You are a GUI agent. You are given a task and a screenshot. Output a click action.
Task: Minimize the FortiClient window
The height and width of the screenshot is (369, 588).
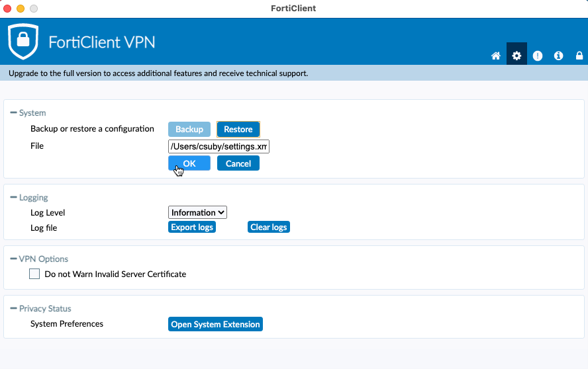[x=21, y=8]
